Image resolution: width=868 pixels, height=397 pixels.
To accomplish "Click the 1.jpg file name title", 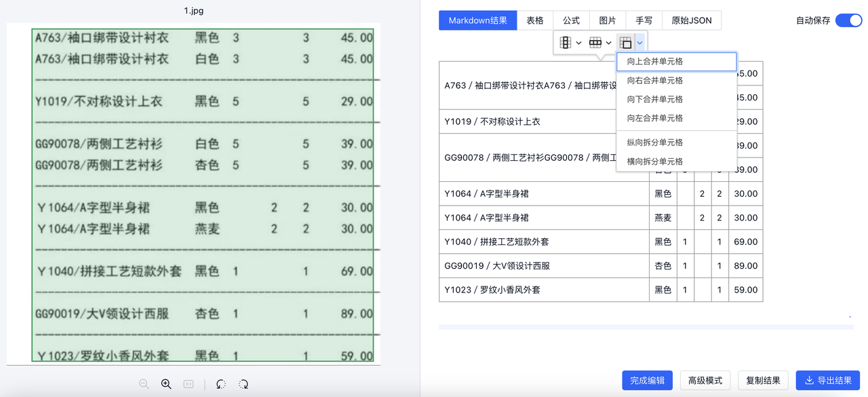I will coord(194,11).
